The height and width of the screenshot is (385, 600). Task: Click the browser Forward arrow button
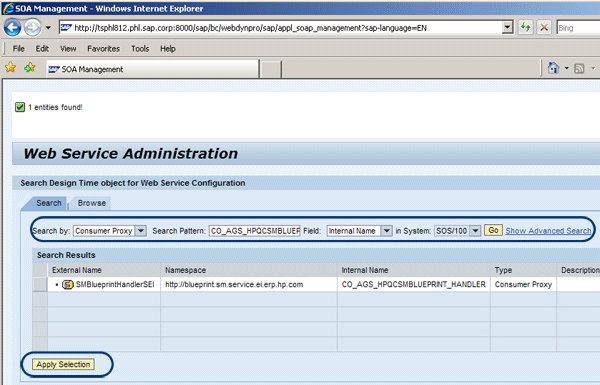[x=33, y=28]
